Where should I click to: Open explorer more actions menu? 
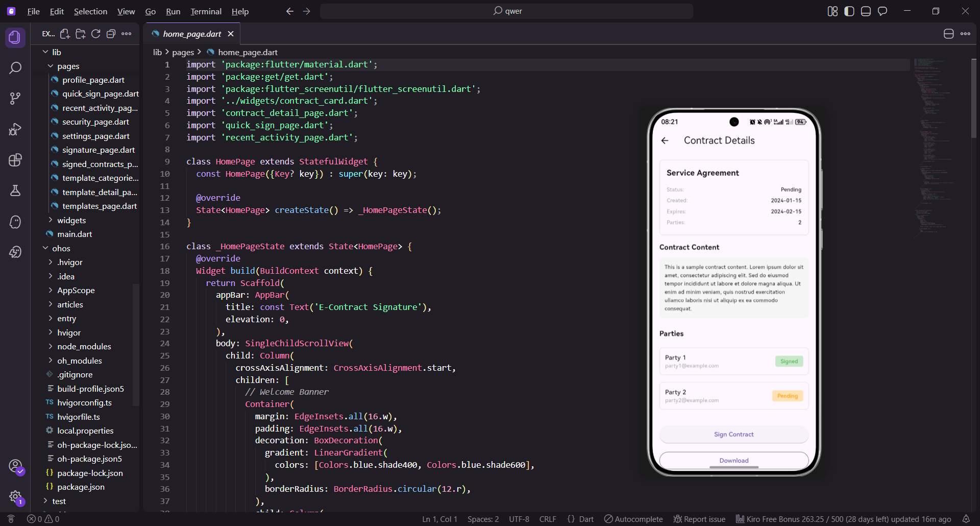click(x=127, y=34)
